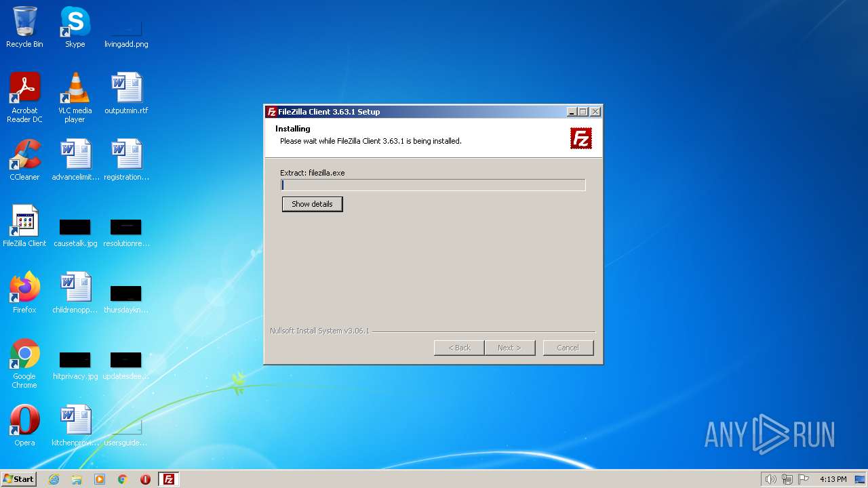Select the kitchenprovi document icon
Image resolution: width=868 pixels, height=488 pixels.
[75, 426]
